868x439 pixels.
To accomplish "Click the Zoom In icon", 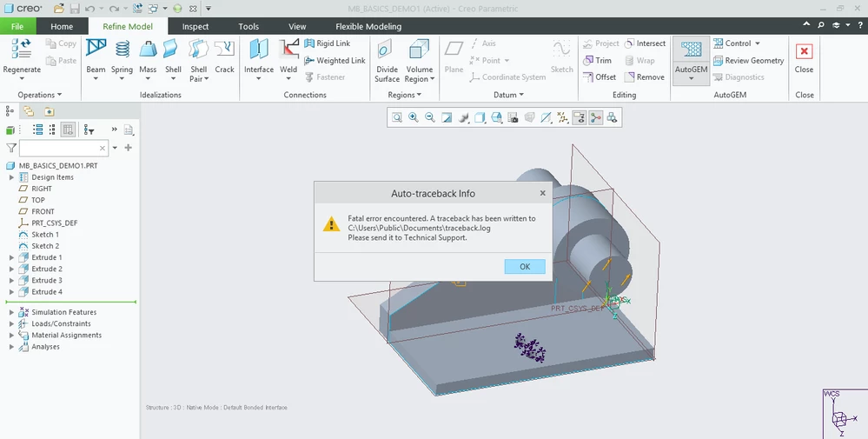I will [x=414, y=117].
